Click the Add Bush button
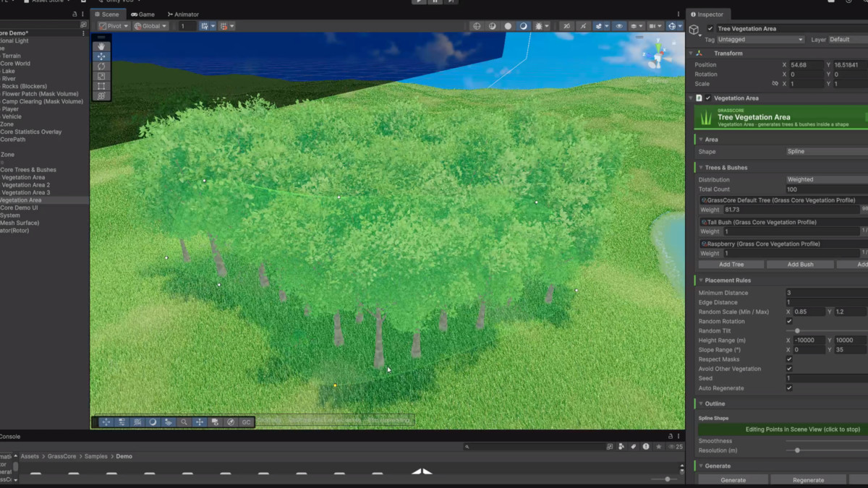 click(x=800, y=265)
